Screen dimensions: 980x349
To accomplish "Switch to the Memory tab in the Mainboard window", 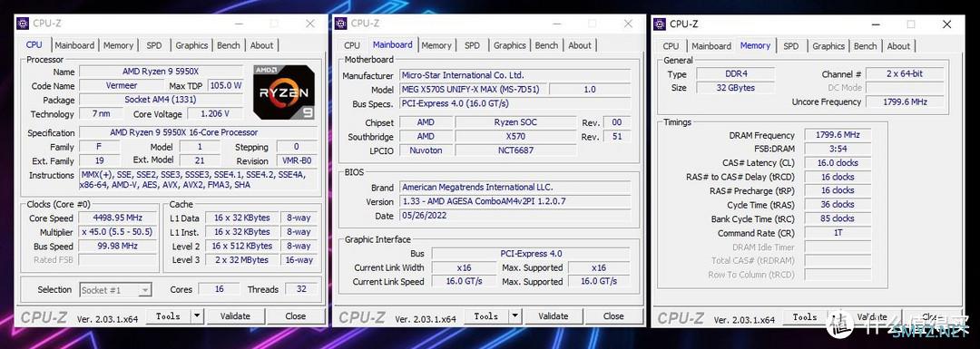I will (x=436, y=45).
